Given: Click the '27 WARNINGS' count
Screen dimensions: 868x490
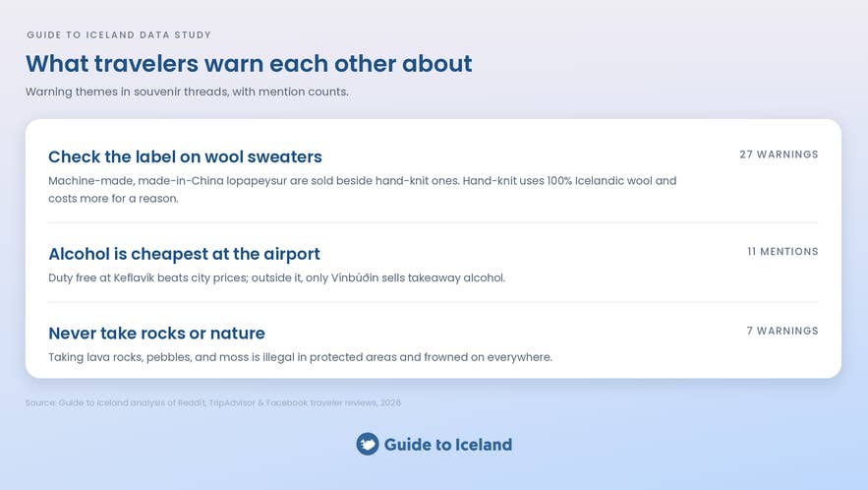Looking at the screenshot, I should click(x=779, y=154).
